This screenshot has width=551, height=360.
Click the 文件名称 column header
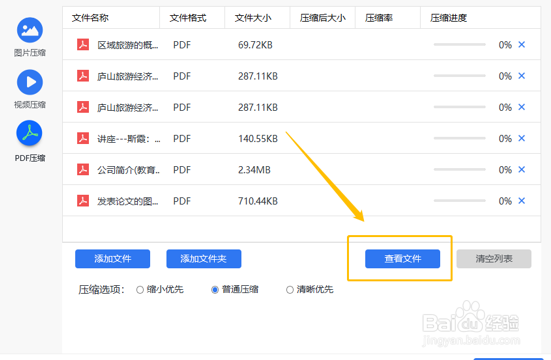click(x=90, y=18)
